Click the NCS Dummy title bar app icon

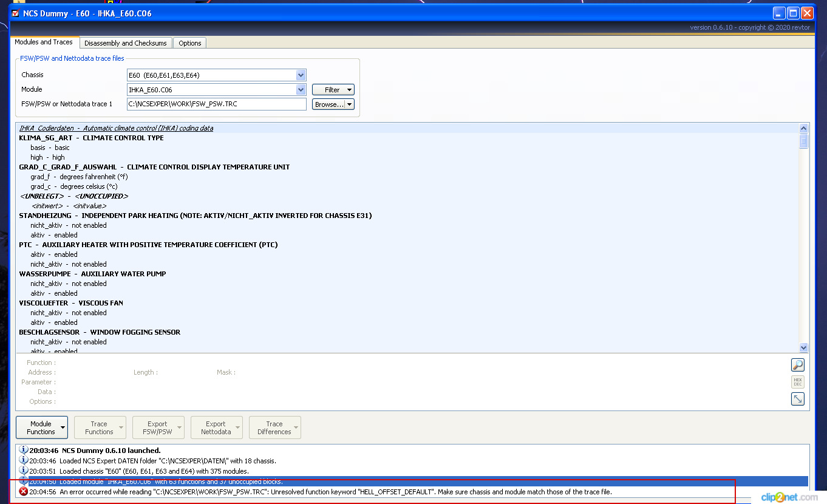[15, 13]
